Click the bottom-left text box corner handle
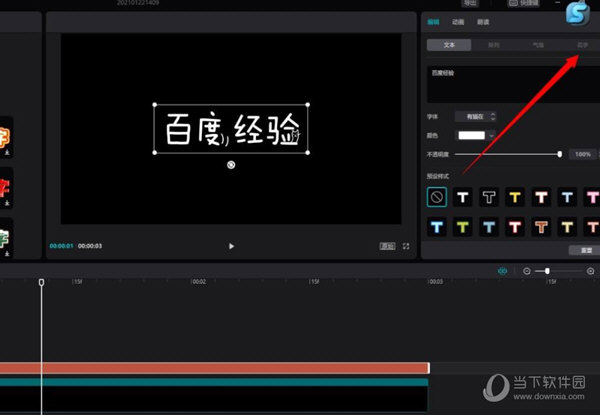This screenshot has height=415, width=600. [x=155, y=153]
